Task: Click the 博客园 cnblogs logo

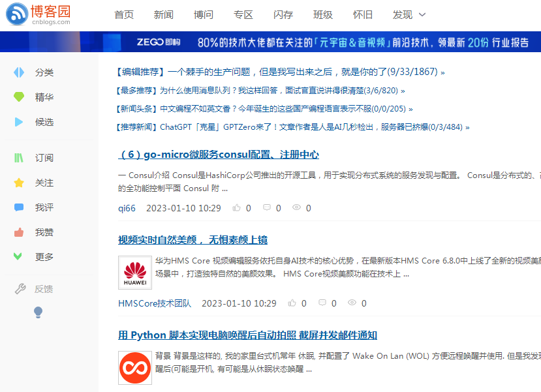Action: [39, 14]
